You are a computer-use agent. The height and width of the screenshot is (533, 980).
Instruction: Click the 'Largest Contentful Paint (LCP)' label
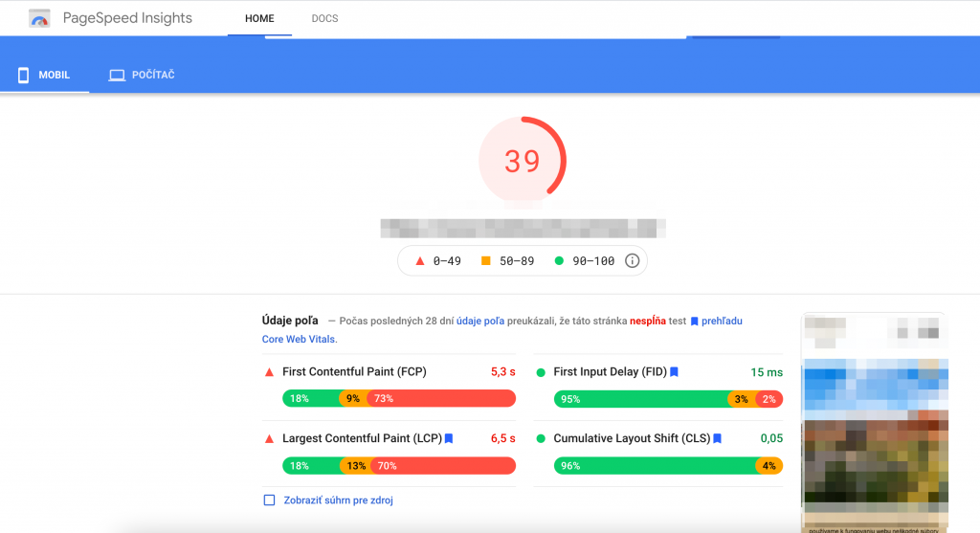pyautogui.click(x=362, y=438)
